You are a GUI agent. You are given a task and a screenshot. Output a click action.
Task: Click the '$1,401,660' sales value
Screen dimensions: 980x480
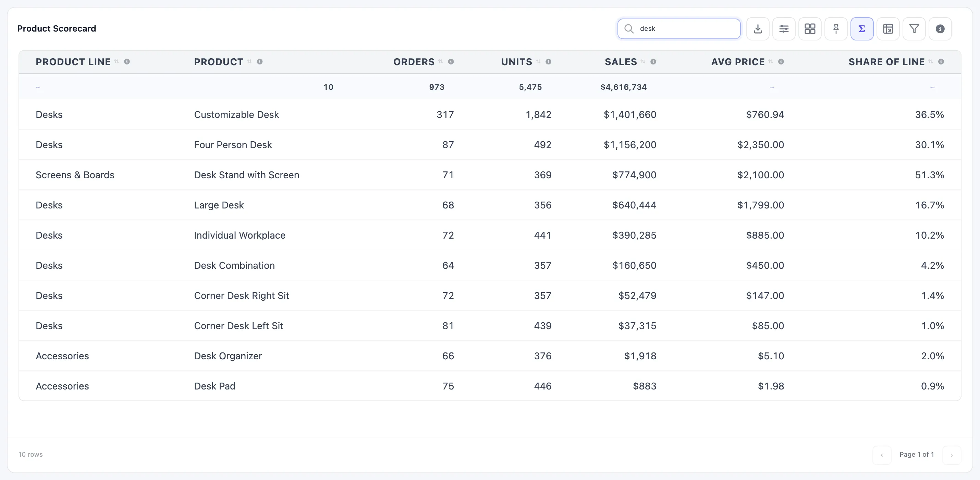click(x=630, y=115)
